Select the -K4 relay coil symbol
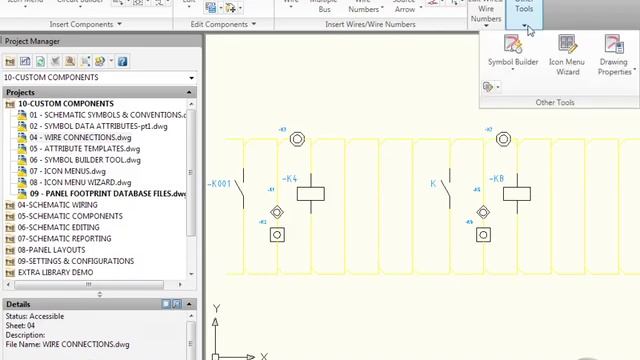This screenshot has width=640, height=360. (x=311, y=193)
